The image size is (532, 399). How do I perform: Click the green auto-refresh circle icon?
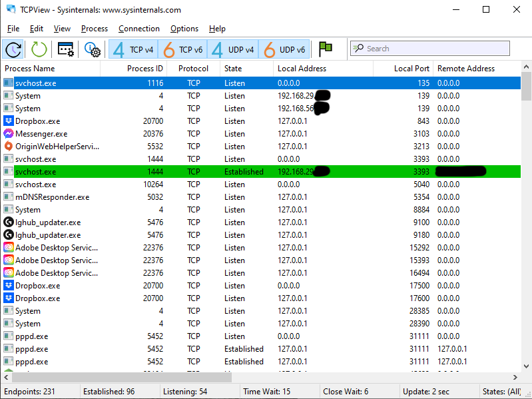pyautogui.click(x=39, y=49)
